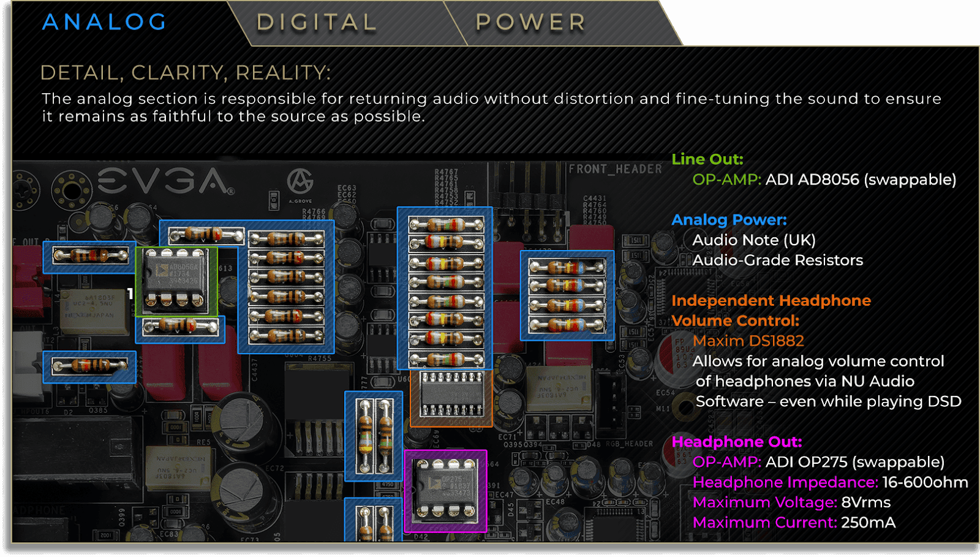Click the Line Out heading

[707, 159]
